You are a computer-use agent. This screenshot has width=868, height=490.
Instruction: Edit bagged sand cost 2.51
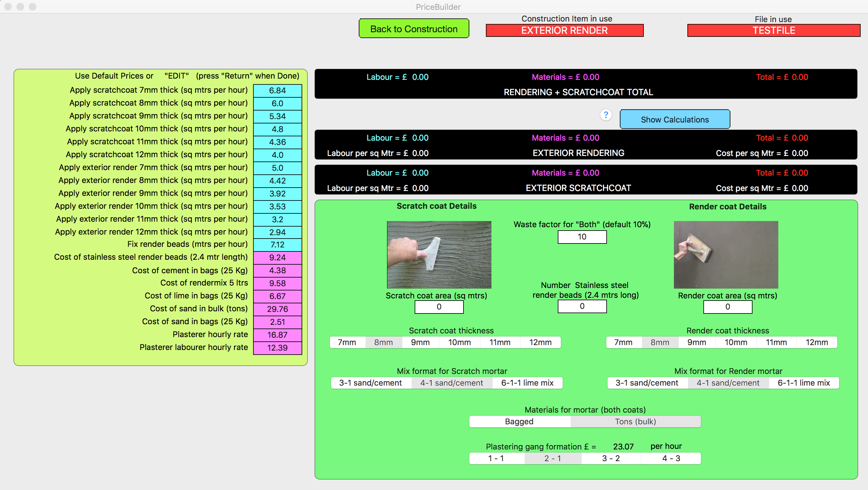[x=277, y=322]
